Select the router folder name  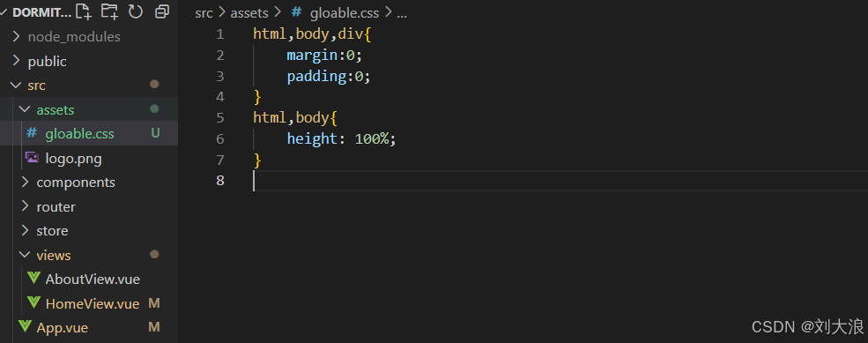[56, 206]
